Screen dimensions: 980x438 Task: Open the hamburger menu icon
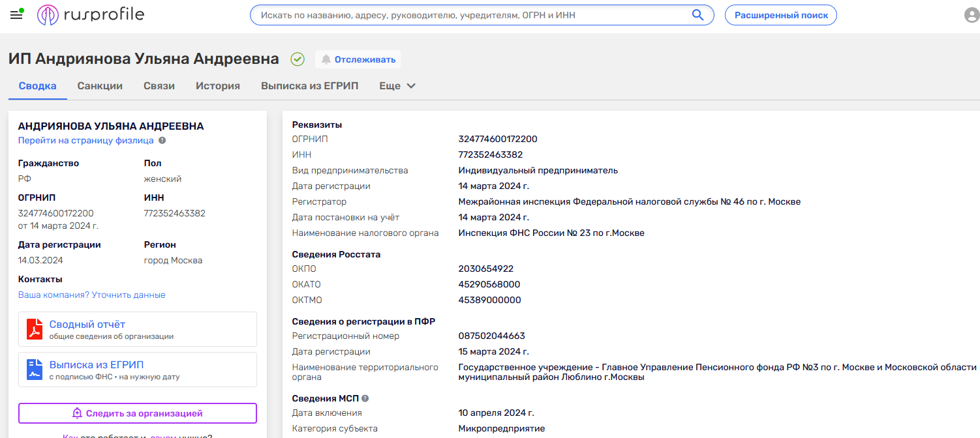pos(16,15)
